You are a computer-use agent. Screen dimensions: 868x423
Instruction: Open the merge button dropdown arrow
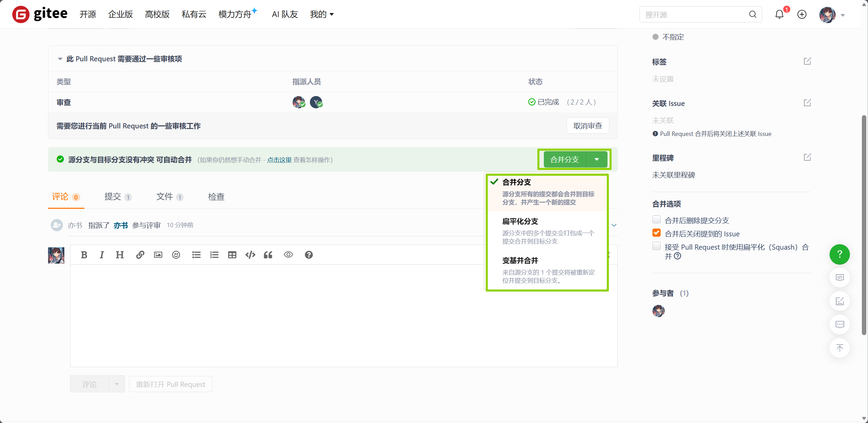[597, 159]
